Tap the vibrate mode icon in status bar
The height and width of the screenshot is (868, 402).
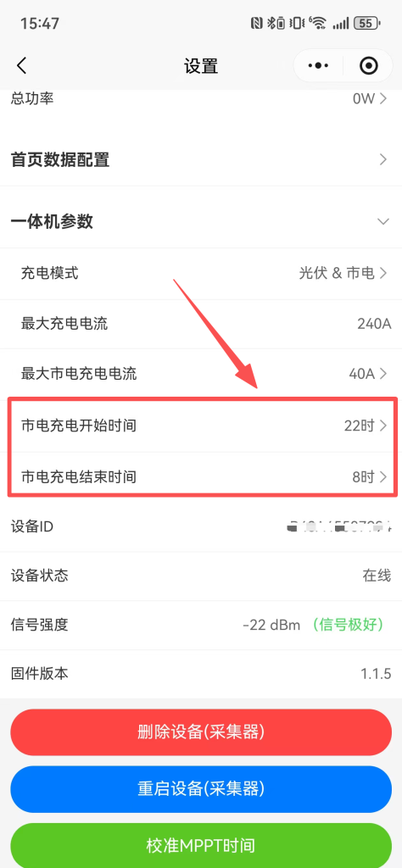(297, 23)
